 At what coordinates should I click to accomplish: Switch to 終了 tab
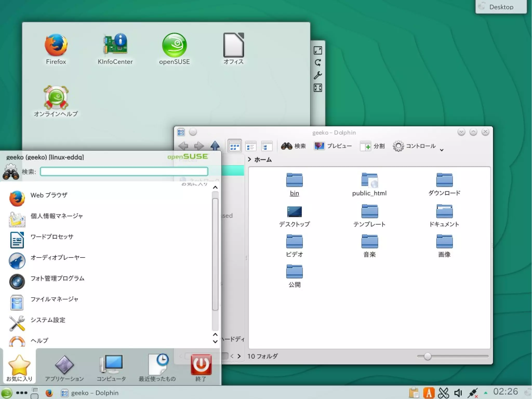[x=201, y=368]
